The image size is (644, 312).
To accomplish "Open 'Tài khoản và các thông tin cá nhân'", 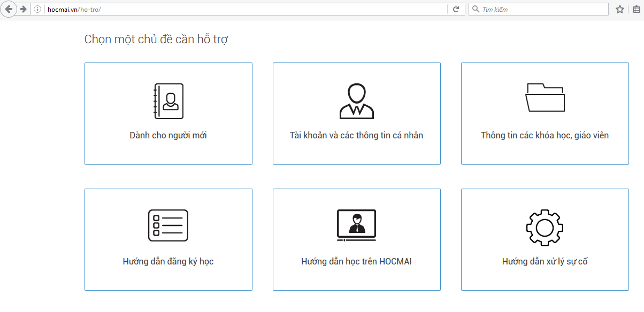I will click(357, 136).
